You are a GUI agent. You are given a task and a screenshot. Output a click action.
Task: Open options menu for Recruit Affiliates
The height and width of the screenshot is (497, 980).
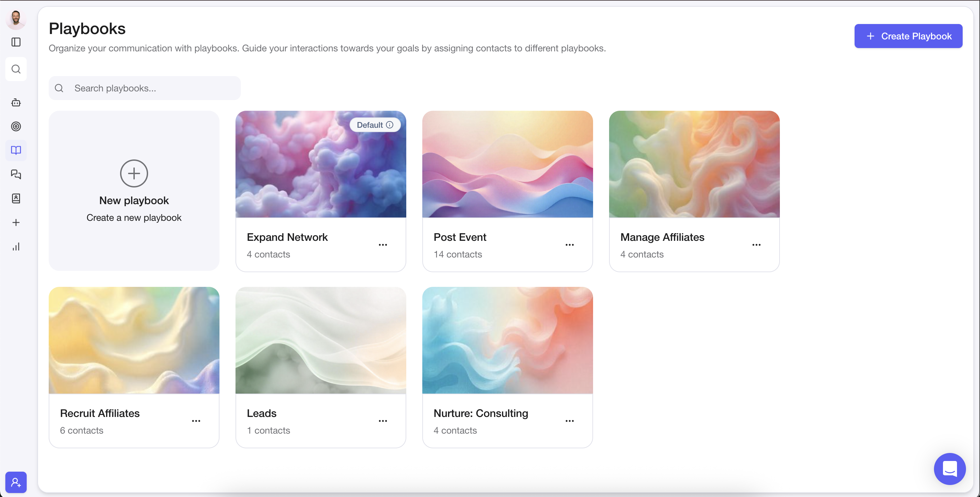coord(196,421)
